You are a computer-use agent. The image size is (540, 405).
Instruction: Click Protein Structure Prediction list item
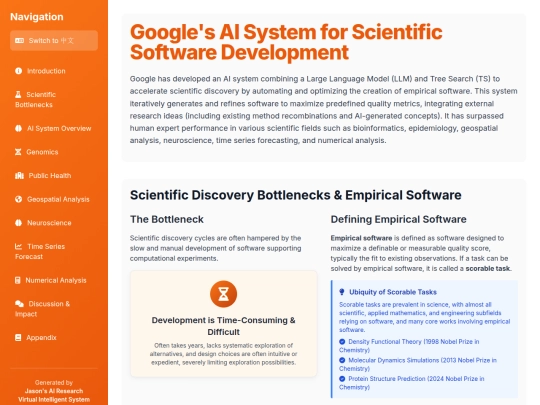[x=412, y=383]
